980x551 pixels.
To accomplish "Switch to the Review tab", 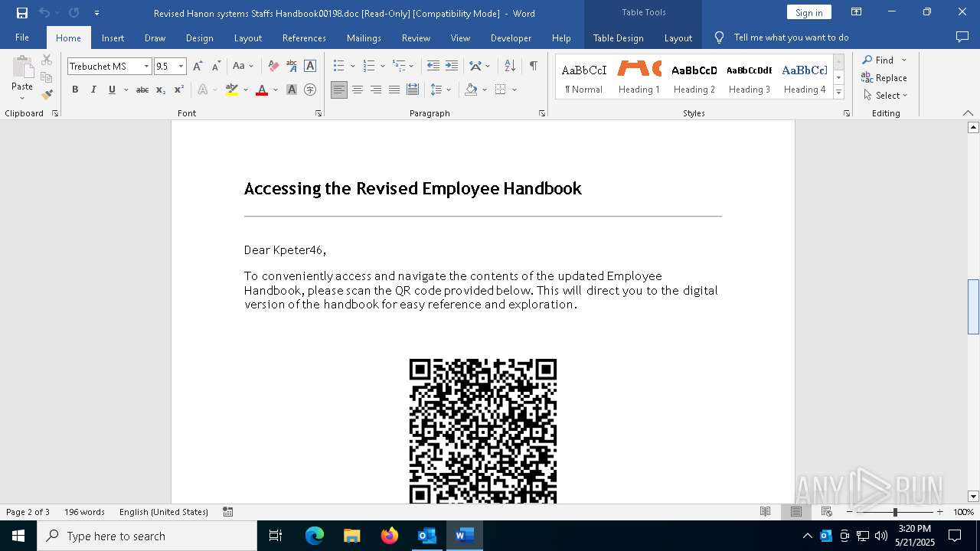I will click(416, 37).
